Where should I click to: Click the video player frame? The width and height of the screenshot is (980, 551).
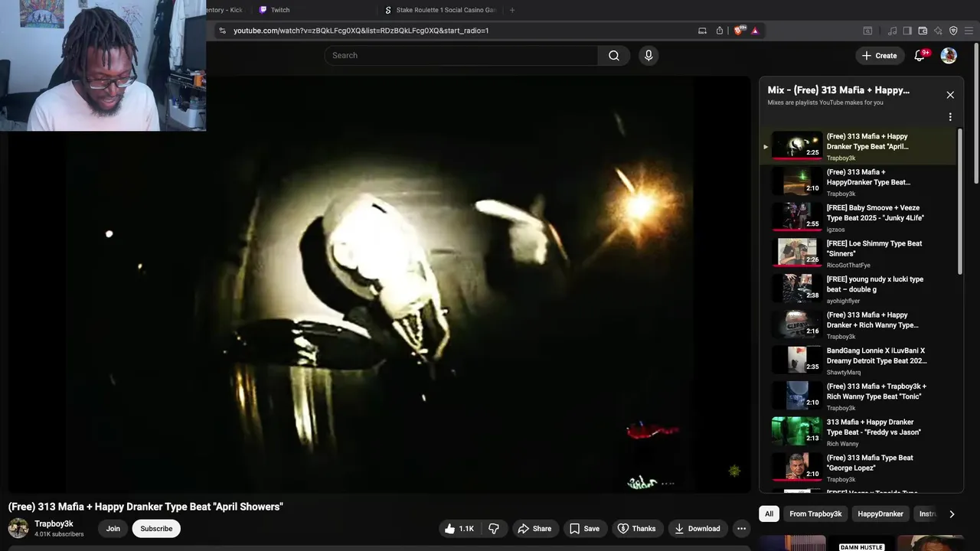(x=380, y=284)
